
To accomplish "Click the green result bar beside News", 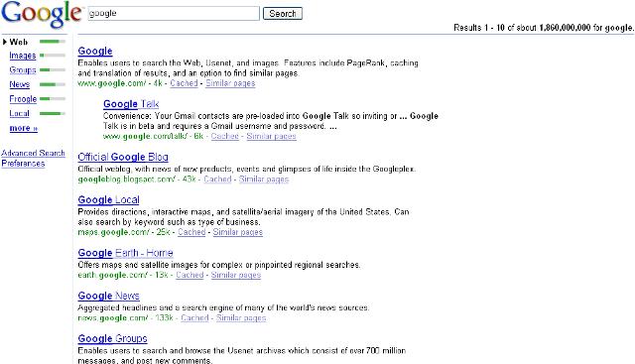I will point(53,84).
